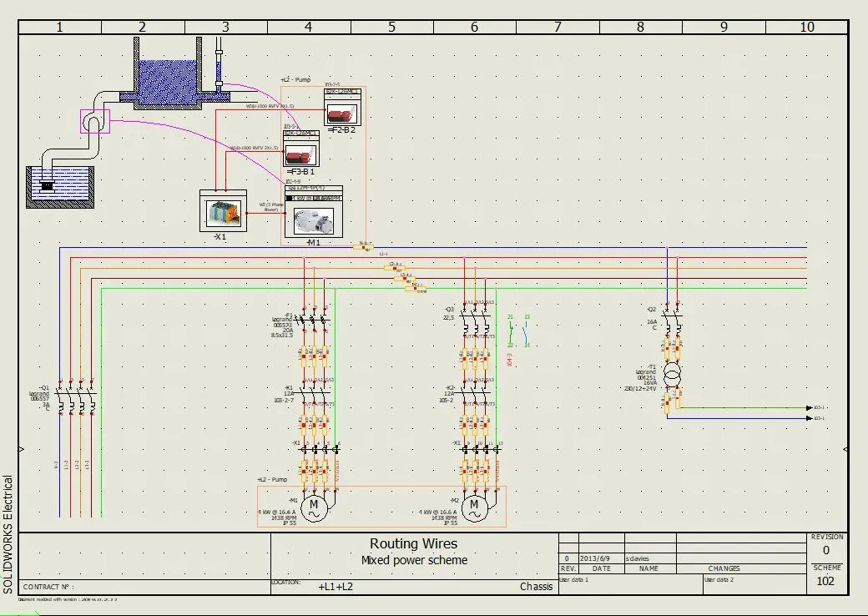Select the =F3-B1 breaker component image
The height and width of the screenshot is (616, 868).
pyautogui.click(x=300, y=153)
